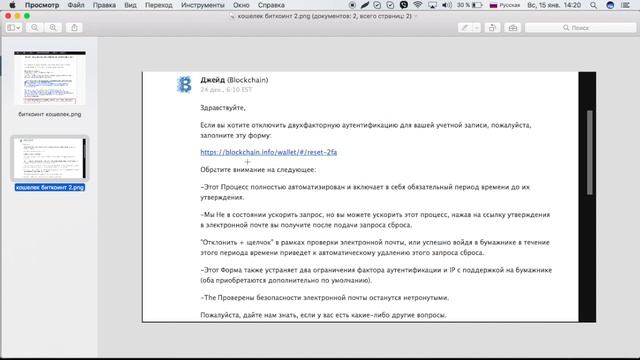Image resolution: width=640 pixels, height=360 pixels.
Task: Open the Notification Center icon
Action: [625, 5]
